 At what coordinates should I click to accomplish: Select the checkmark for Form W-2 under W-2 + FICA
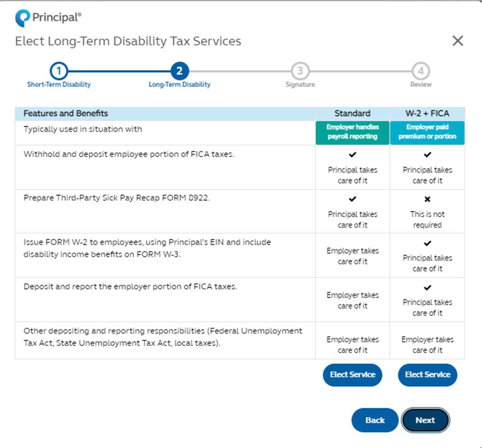pos(427,243)
